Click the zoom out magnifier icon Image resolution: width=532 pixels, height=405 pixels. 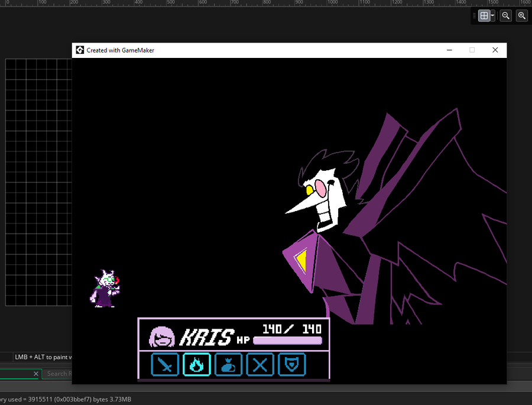point(505,15)
